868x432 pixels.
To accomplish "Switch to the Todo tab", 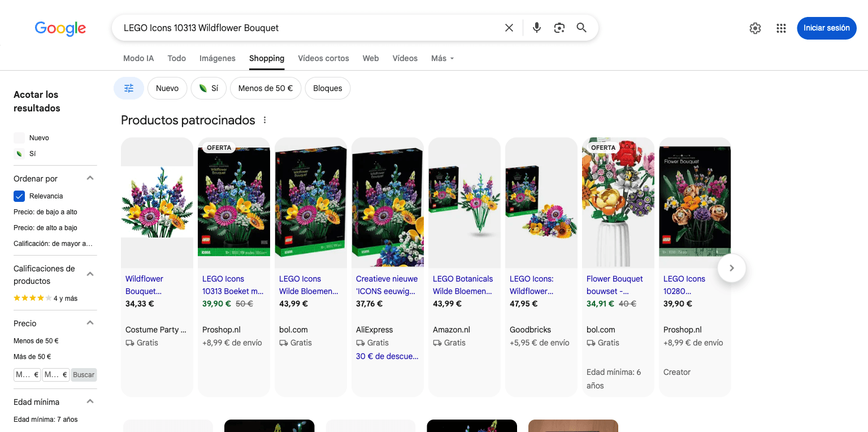I will pos(177,58).
